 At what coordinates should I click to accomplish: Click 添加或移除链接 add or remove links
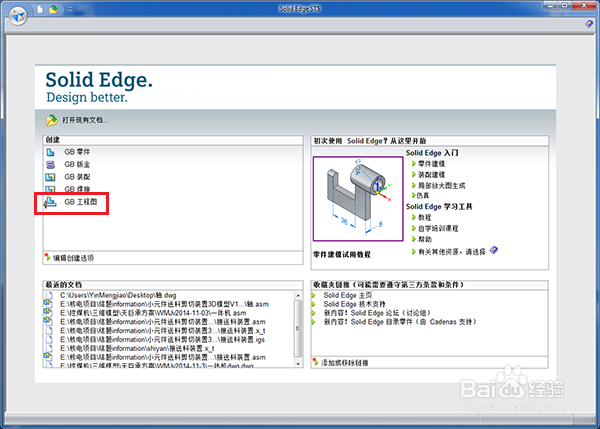click(x=344, y=362)
